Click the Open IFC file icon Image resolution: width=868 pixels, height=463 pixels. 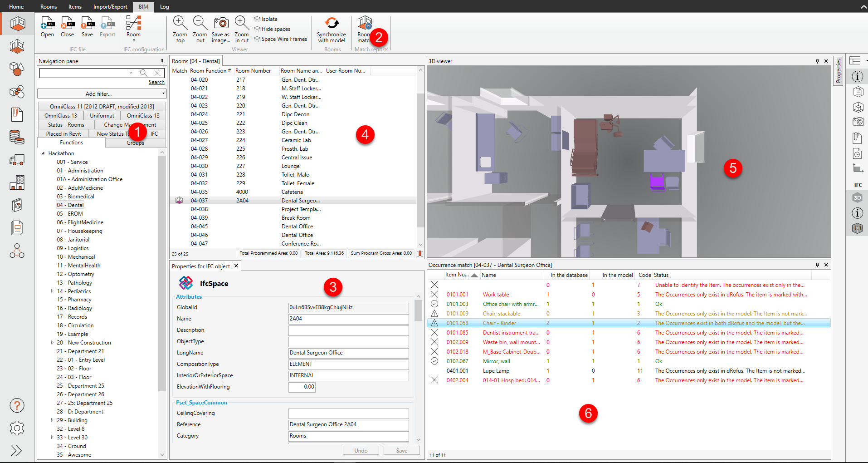(47, 24)
